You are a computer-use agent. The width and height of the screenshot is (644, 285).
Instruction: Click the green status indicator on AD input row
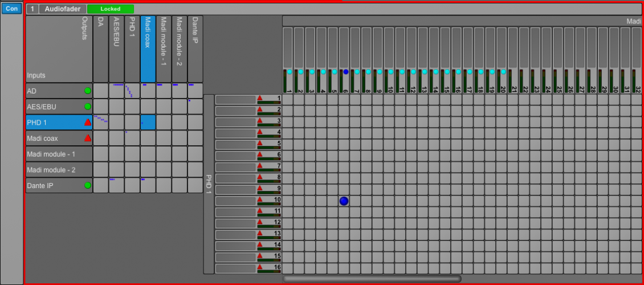pos(88,91)
